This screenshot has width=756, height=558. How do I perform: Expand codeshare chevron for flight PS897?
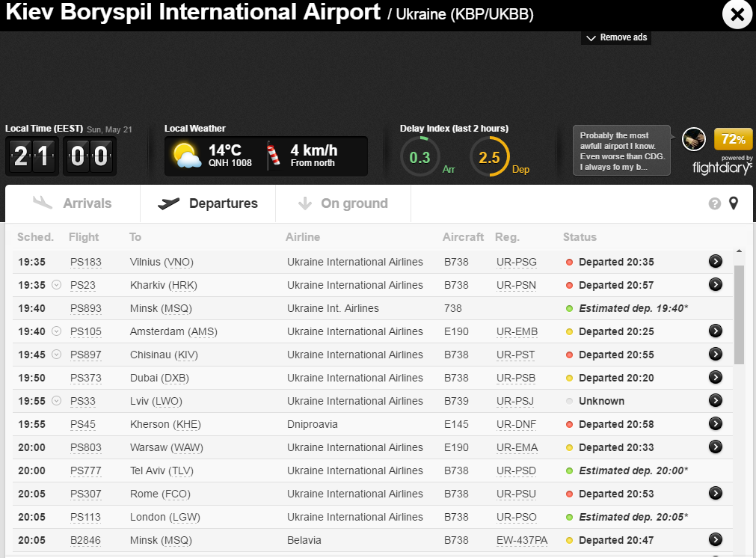[57, 355]
